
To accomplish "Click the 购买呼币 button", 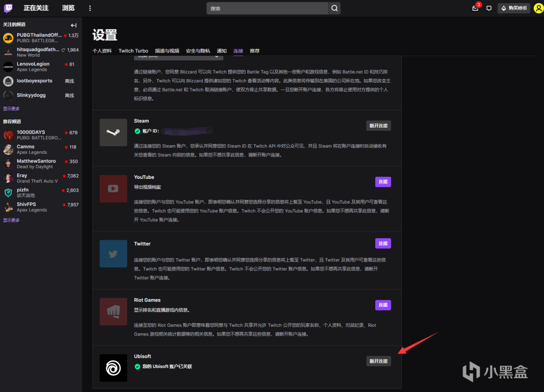I will click(x=514, y=8).
